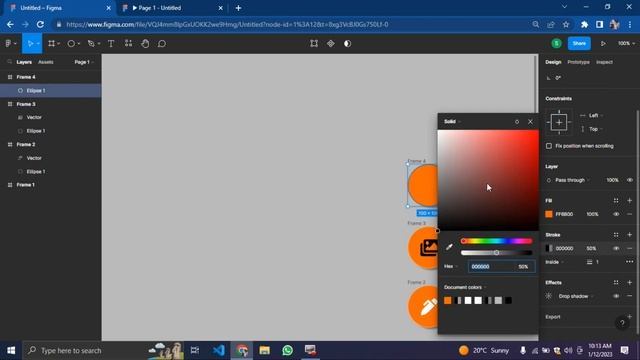Screen dimensions: 640x360
Task: Expand the Document colors dropdown
Action: (465, 287)
